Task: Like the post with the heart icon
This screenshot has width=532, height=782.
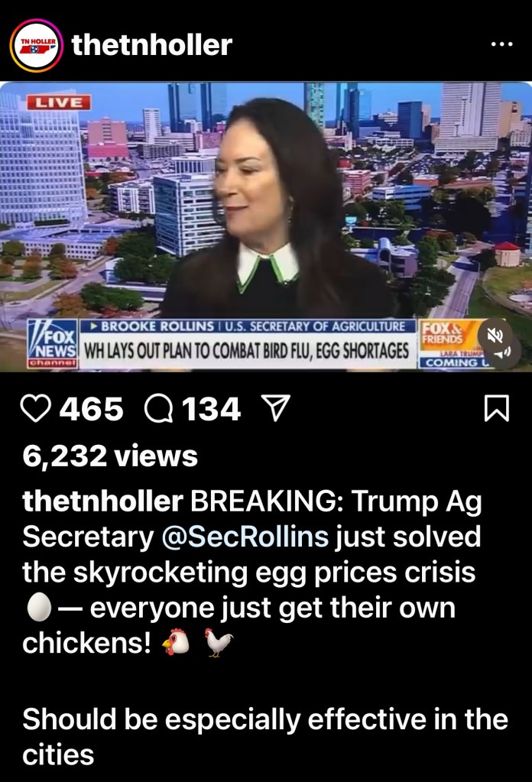Action: click(35, 408)
